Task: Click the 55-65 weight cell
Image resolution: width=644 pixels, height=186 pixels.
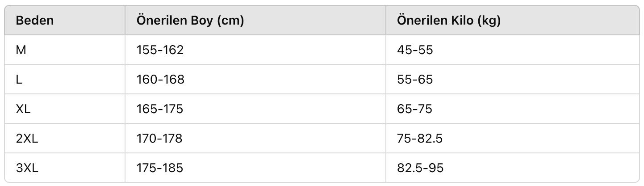Action: point(513,79)
